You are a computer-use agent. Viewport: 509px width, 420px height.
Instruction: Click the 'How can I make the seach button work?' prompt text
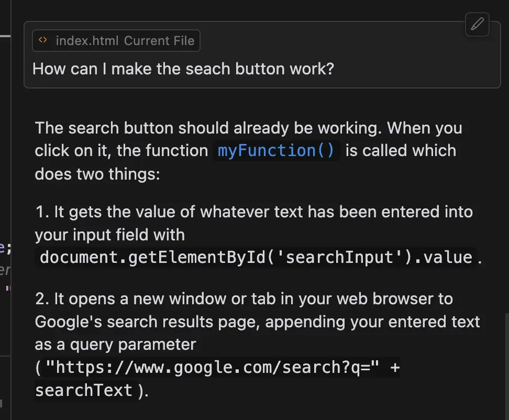[183, 69]
